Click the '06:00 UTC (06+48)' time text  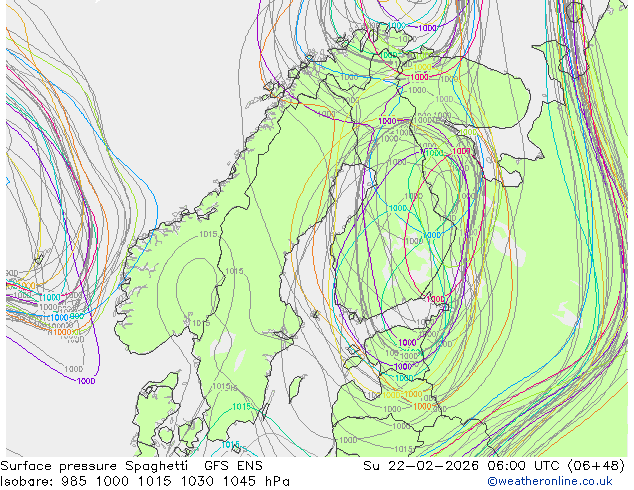coord(556,466)
